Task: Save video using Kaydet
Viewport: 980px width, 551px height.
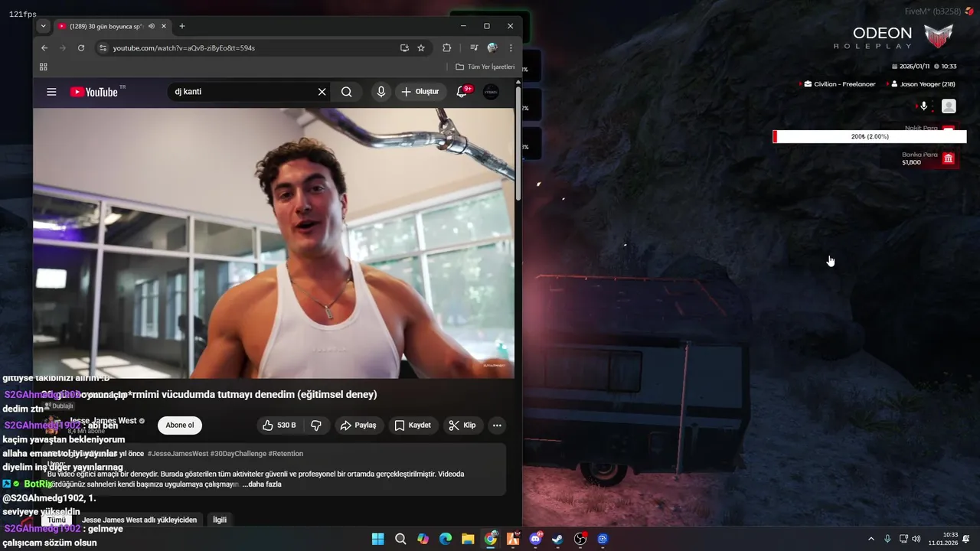Action: point(413,425)
